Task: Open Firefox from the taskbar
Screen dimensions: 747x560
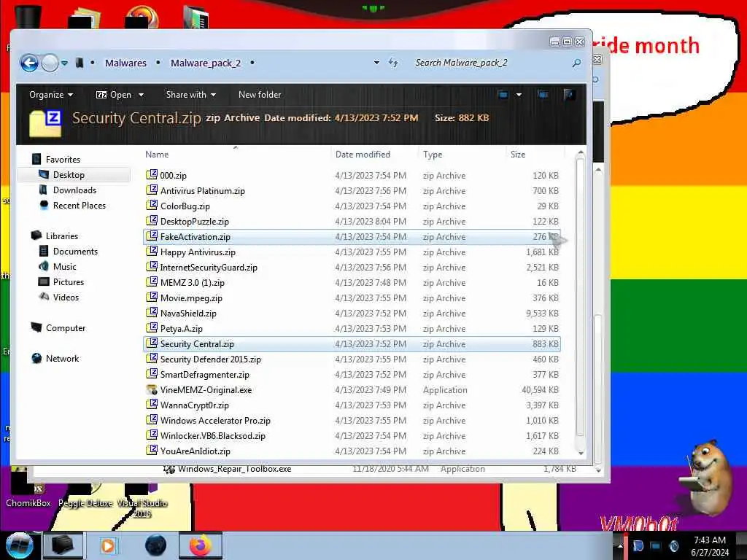Action: pos(200,545)
